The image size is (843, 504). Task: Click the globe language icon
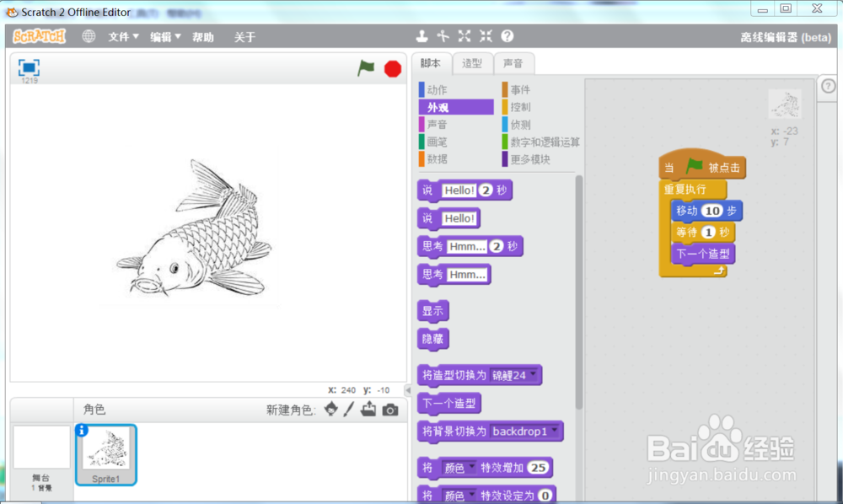pos(89,36)
